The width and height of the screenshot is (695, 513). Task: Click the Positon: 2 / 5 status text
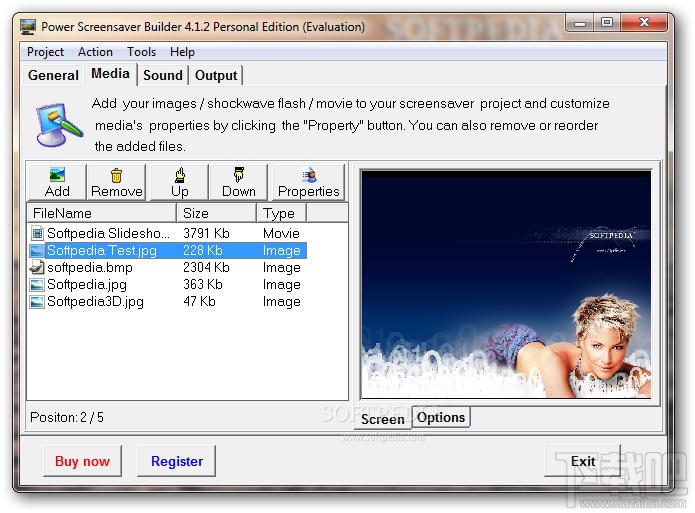(67, 417)
